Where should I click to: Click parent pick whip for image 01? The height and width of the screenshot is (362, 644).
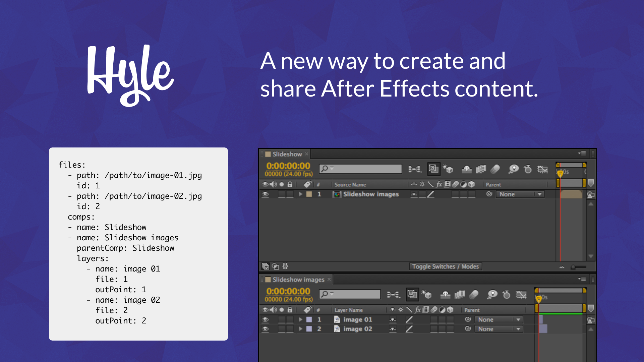pos(468,319)
